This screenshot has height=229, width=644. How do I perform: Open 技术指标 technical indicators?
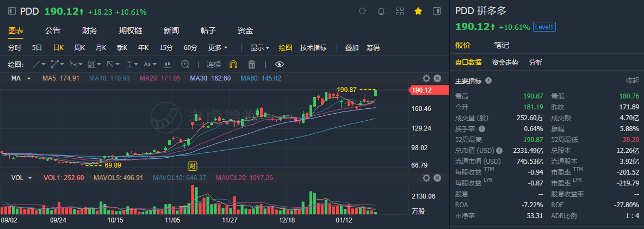tap(313, 48)
